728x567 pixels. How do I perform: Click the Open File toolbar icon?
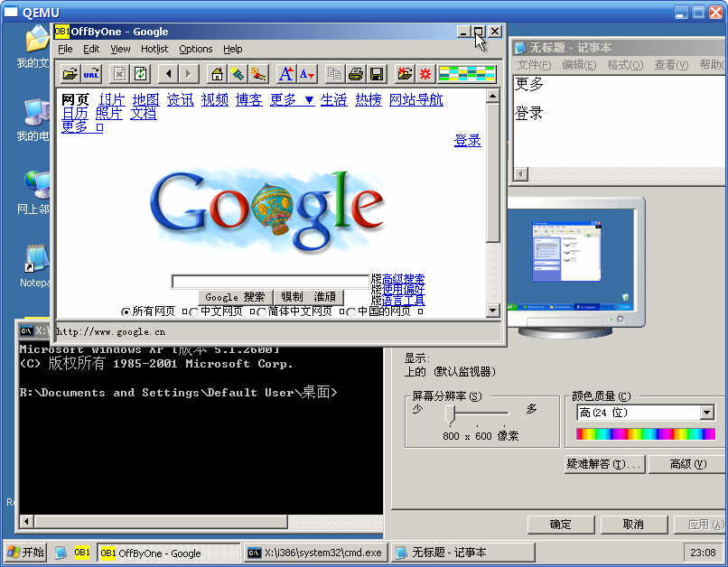click(70, 74)
